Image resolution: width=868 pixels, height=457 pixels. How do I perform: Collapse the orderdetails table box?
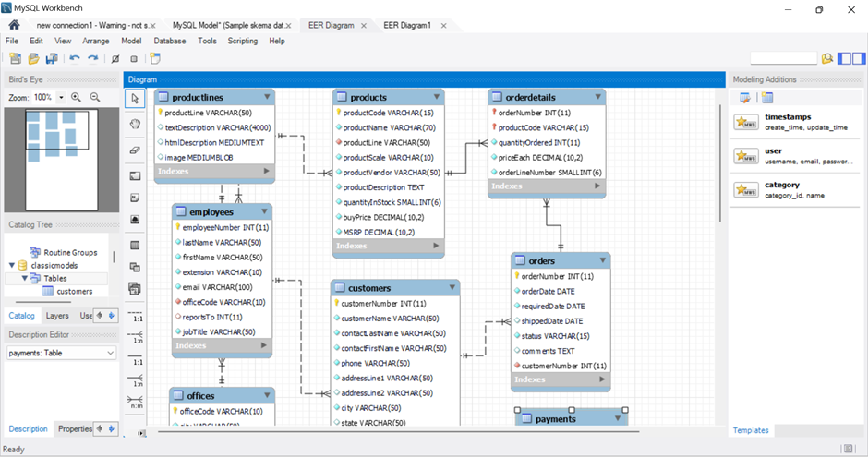pyautogui.click(x=597, y=97)
